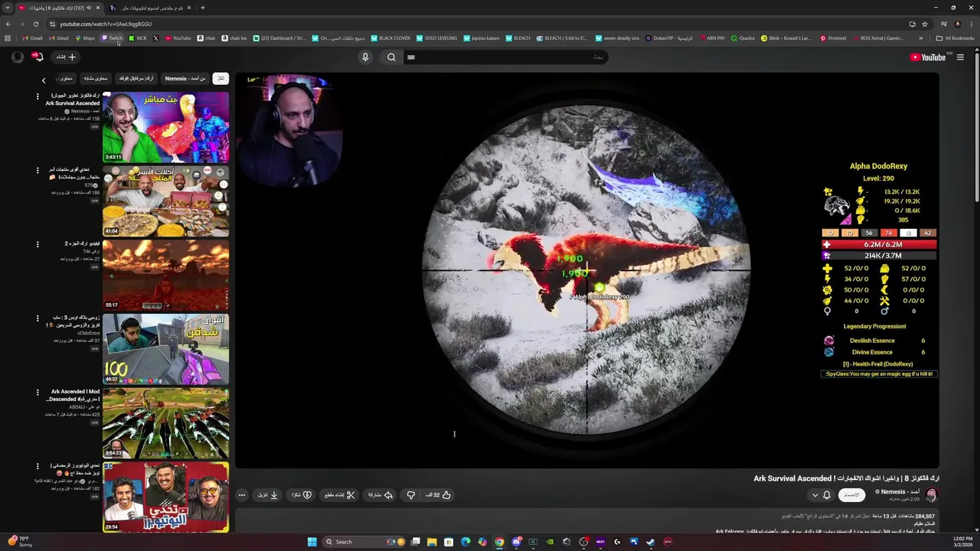The width and height of the screenshot is (980, 551).
Task: Open a new browser tab
Action: [x=202, y=8]
